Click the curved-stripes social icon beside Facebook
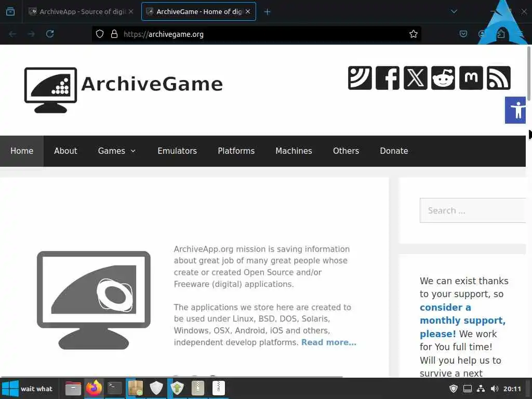This screenshot has width=532, height=399. 360,78
